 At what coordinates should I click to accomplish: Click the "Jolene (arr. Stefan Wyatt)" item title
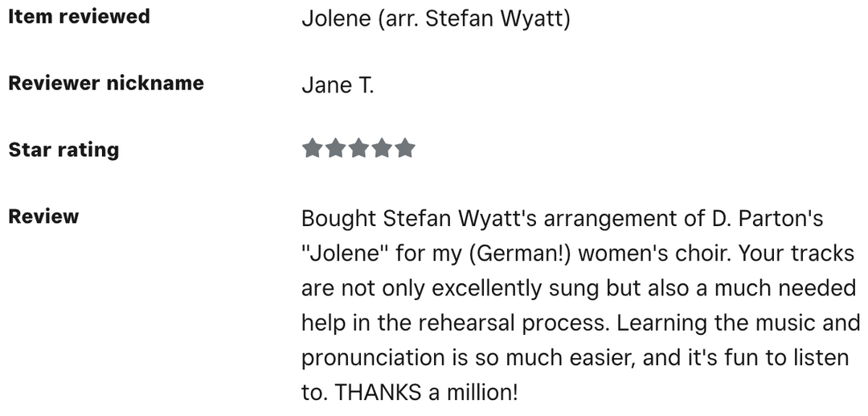pyautogui.click(x=436, y=18)
